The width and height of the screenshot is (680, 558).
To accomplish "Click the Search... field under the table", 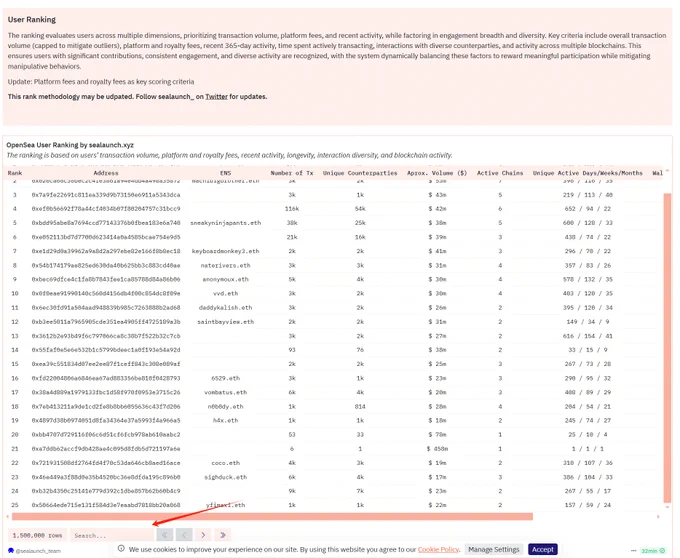I will coord(112,535).
